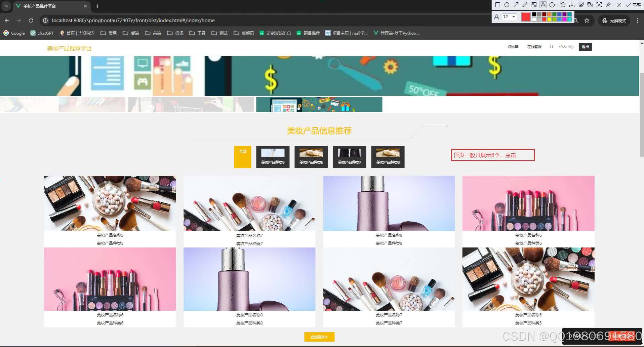Expand the 常用 bookmarks folder

click(109, 33)
